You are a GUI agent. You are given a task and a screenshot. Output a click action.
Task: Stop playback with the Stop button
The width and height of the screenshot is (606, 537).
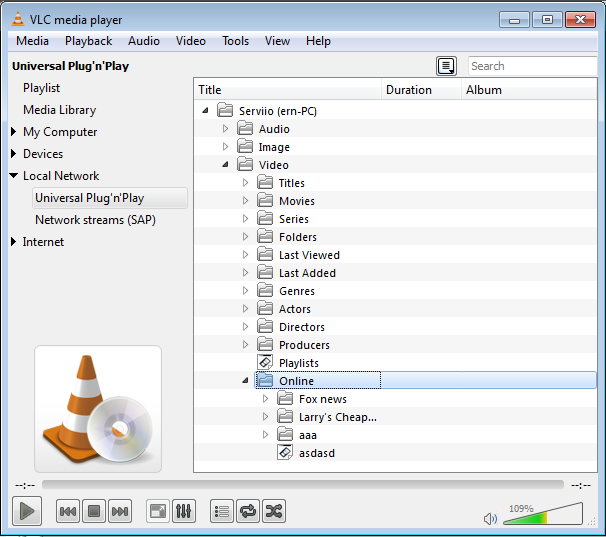[x=94, y=511]
